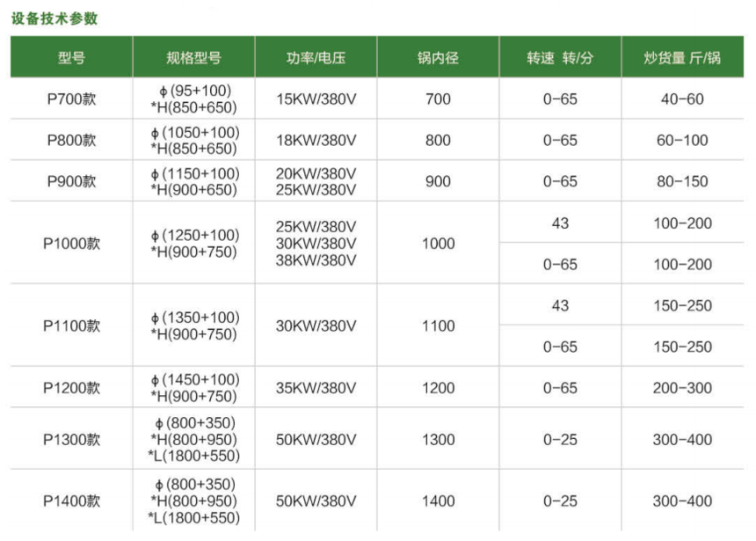Select the P700款 model cell
Viewport: 756px width, 541px height.
71,99
